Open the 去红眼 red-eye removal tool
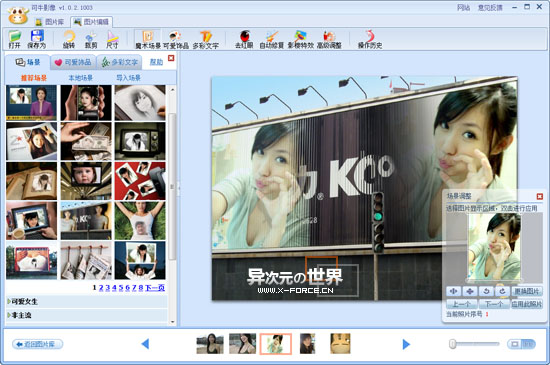The height and width of the screenshot is (365, 550). coord(244,39)
